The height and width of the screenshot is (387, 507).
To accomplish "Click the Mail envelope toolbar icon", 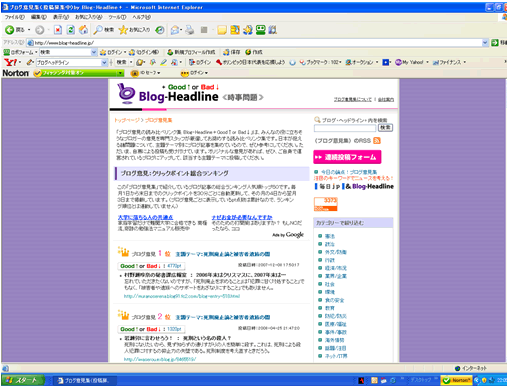I will pyautogui.click(x=175, y=30).
